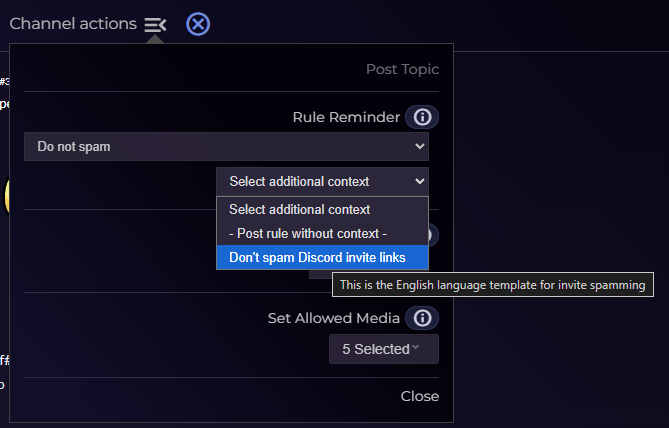669x428 pixels.
Task: Open the "Do not spam" rule dropdown
Action: 226,147
